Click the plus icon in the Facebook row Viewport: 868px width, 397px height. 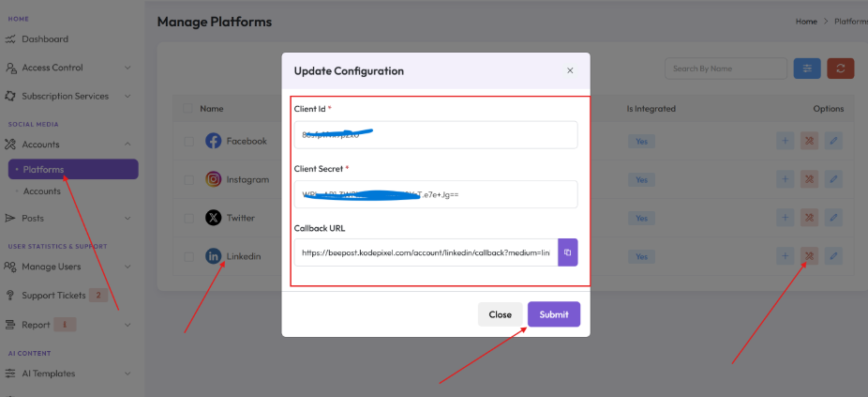pyautogui.click(x=785, y=141)
